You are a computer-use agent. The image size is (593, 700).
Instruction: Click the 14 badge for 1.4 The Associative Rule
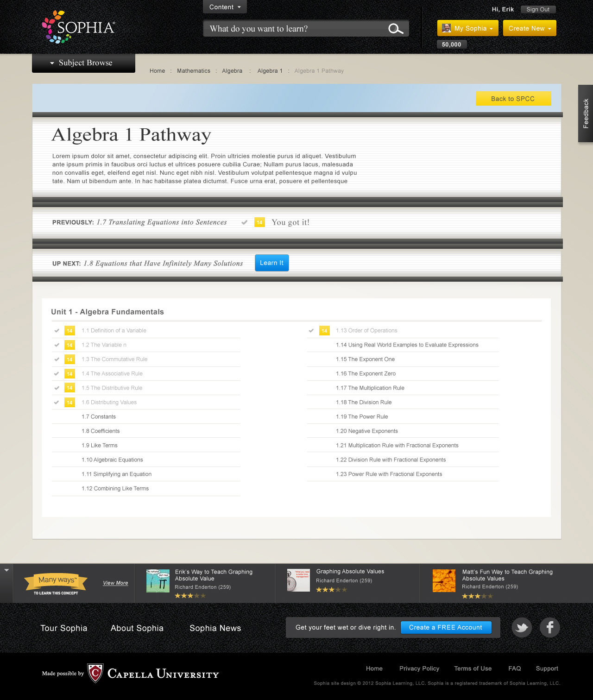click(69, 374)
